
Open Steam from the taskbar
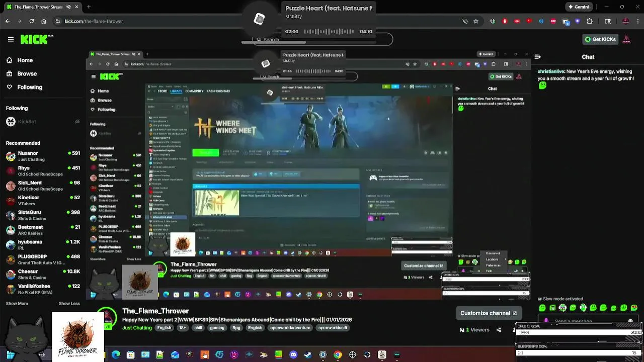(x=308, y=355)
